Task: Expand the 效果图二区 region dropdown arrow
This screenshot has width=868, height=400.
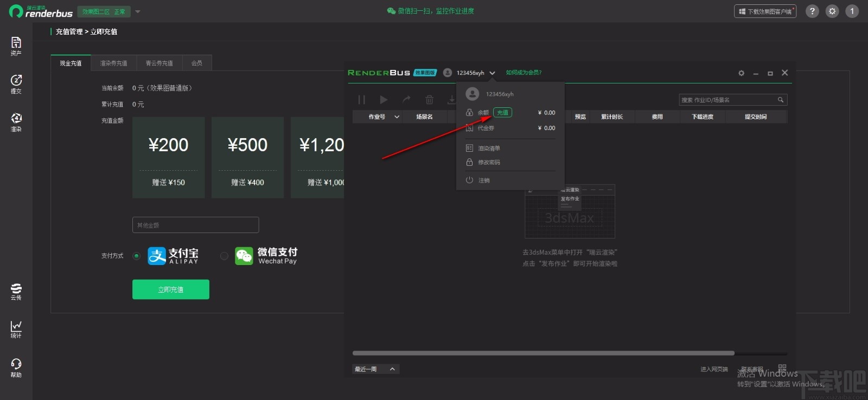Action: point(138,11)
